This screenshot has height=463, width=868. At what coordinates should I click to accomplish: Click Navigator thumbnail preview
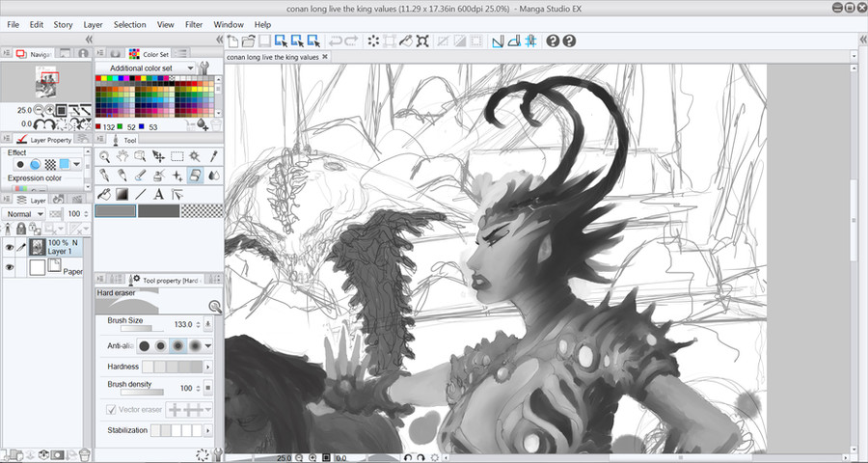[47, 82]
